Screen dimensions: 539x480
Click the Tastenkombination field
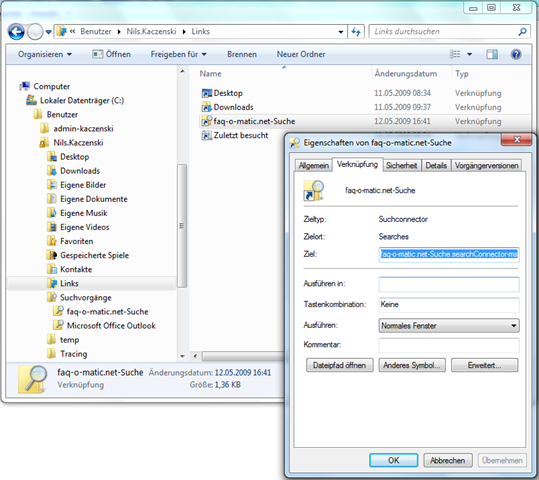[x=449, y=305]
